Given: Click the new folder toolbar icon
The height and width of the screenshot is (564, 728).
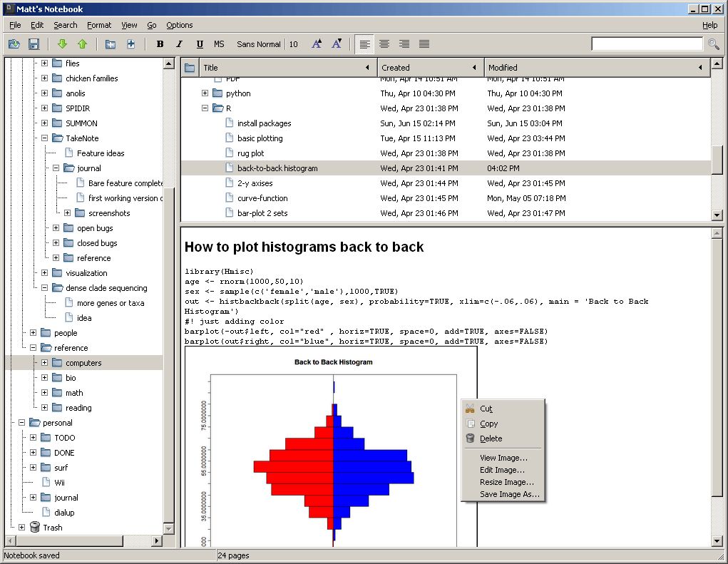Looking at the screenshot, I should pos(111,43).
